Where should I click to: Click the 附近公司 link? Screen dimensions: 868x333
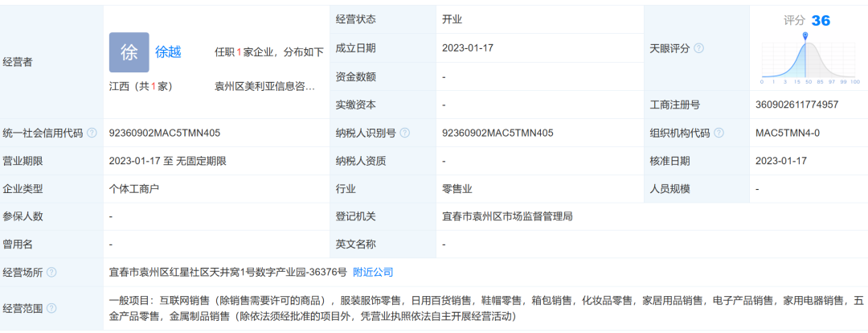click(x=373, y=273)
